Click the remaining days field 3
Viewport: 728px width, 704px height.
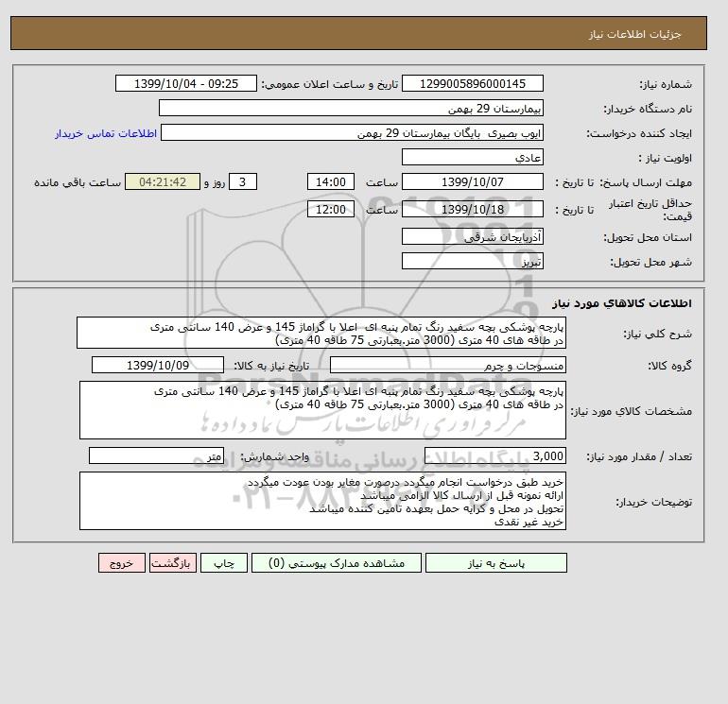242,182
